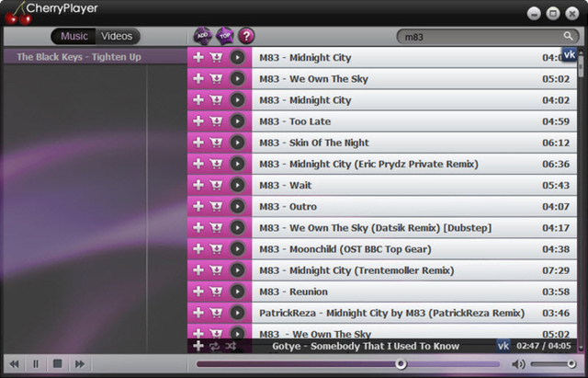This screenshot has width=588, height=378.
Task: Click the volume slider
Action: click(x=553, y=363)
